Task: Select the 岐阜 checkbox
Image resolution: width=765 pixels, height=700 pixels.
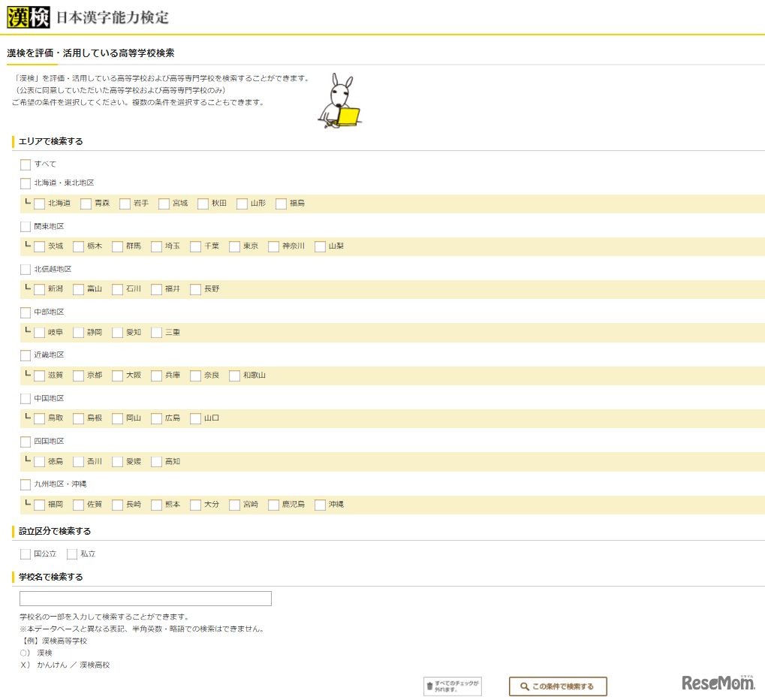Action: click(40, 333)
